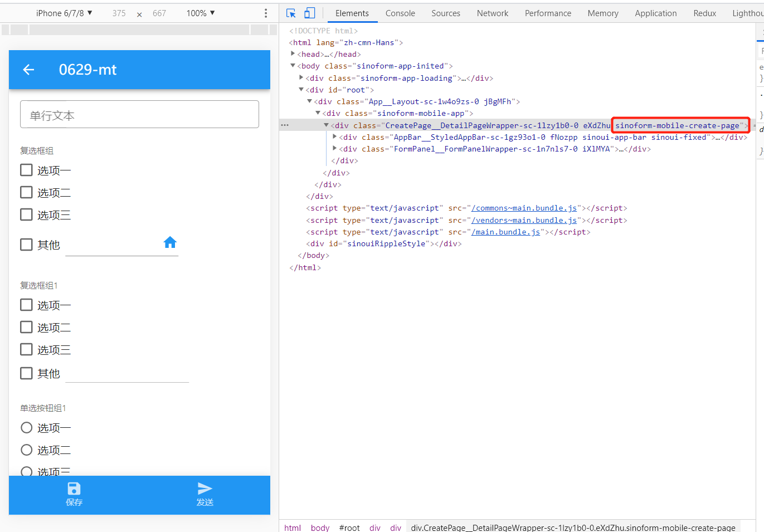Click the closing body tag line

[313, 256]
